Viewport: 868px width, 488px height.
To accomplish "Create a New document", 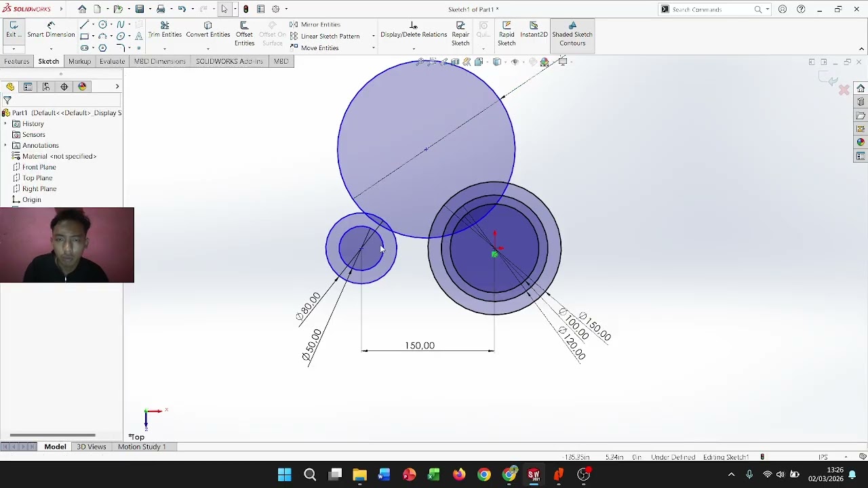I will (x=98, y=9).
